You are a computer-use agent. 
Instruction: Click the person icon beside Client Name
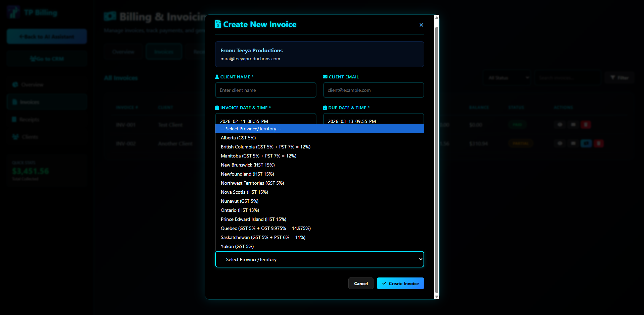click(217, 77)
